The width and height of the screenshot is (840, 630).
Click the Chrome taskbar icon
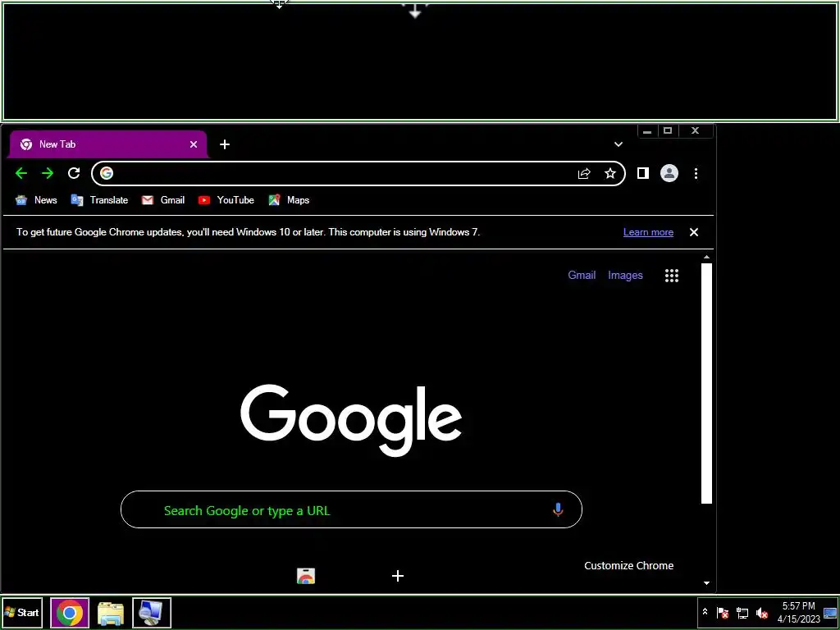pyautogui.click(x=70, y=613)
